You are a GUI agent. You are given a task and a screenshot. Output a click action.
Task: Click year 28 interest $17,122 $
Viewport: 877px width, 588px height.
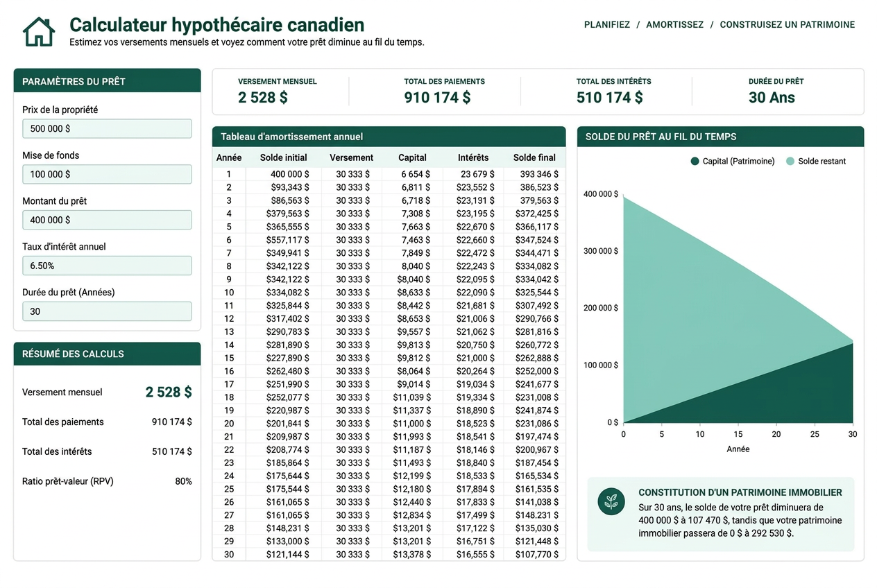[x=475, y=528]
